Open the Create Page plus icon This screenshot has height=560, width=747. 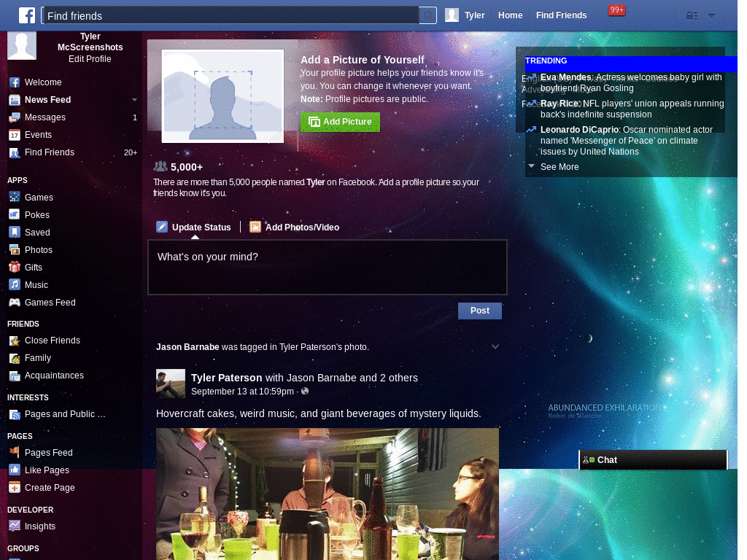(x=15, y=488)
